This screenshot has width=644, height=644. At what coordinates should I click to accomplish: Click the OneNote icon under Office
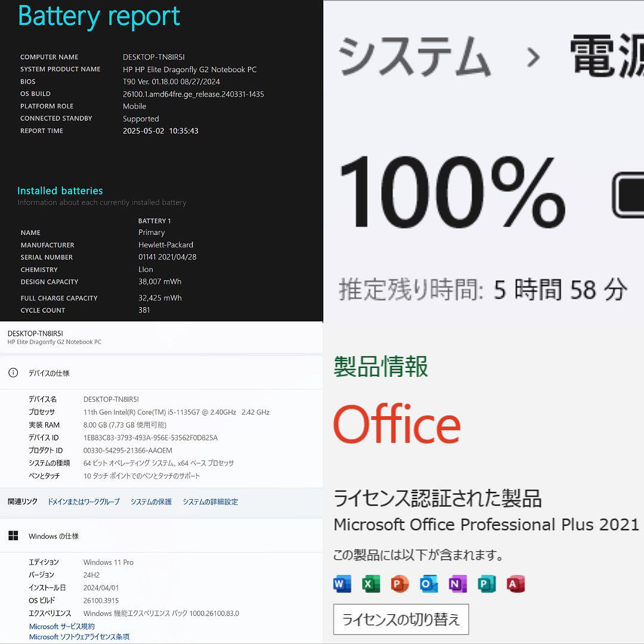tap(457, 584)
